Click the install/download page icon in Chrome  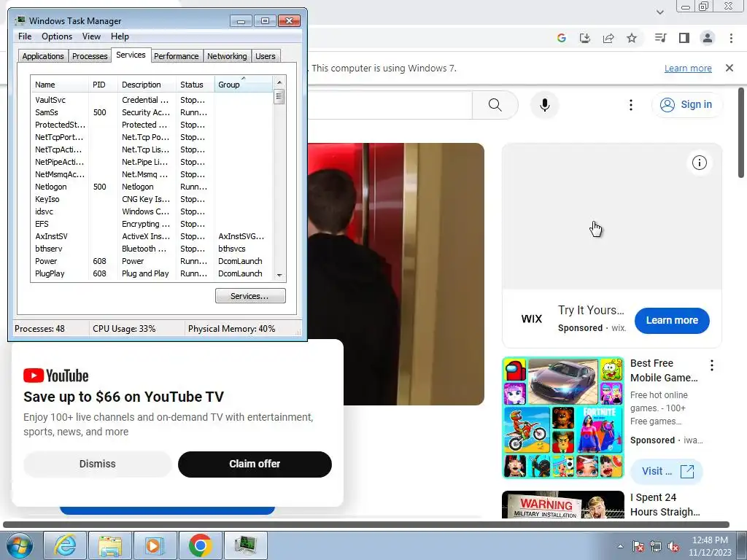585,38
